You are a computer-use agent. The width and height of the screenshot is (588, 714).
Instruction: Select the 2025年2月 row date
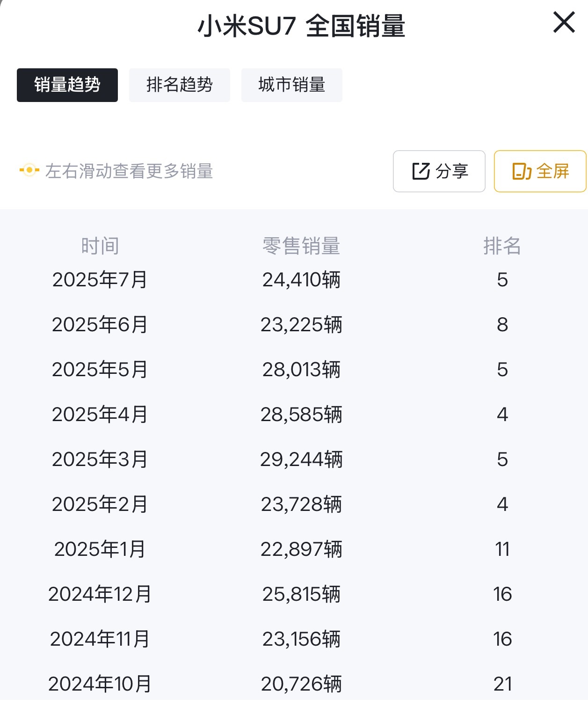100,504
